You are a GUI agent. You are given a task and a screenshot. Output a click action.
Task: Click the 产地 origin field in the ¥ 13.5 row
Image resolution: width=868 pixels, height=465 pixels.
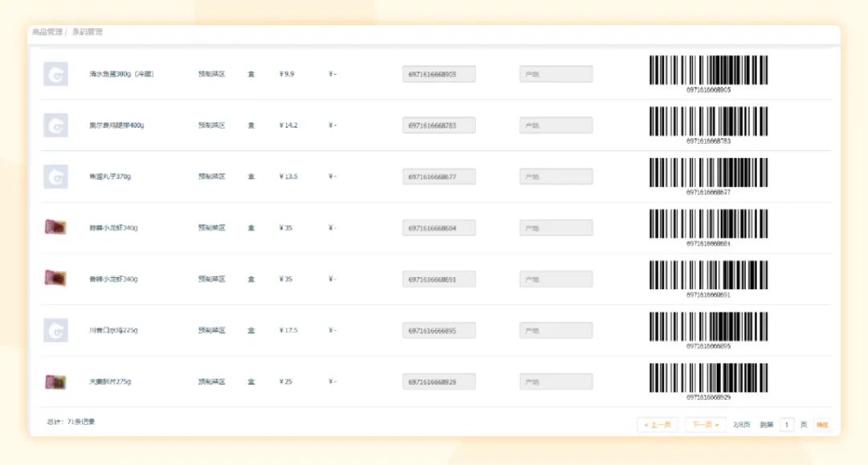point(556,177)
